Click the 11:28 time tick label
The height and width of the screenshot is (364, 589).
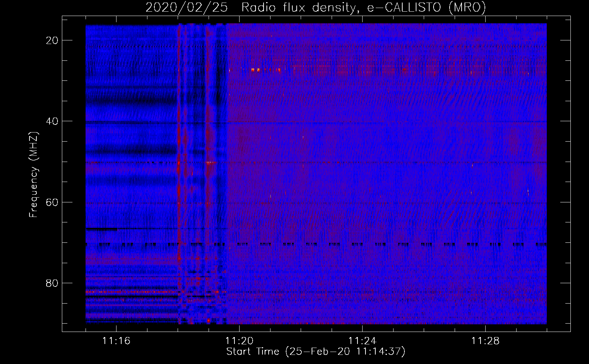coord(485,341)
